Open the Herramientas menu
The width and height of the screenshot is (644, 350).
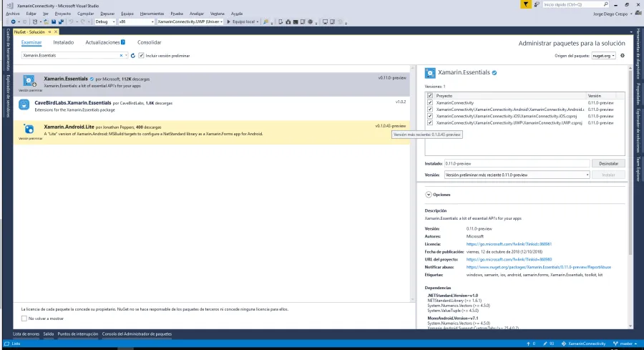[152, 14]
